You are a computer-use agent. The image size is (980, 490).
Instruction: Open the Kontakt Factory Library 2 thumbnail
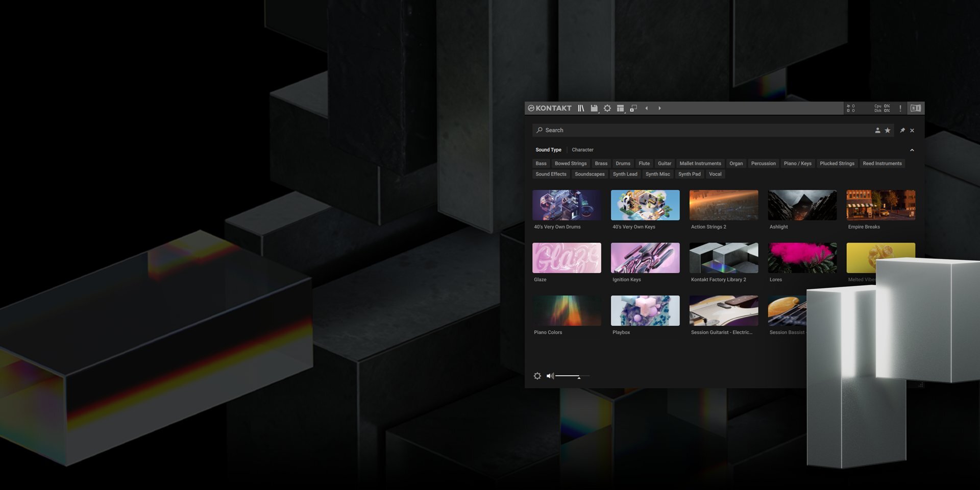[x=724, y=258]
